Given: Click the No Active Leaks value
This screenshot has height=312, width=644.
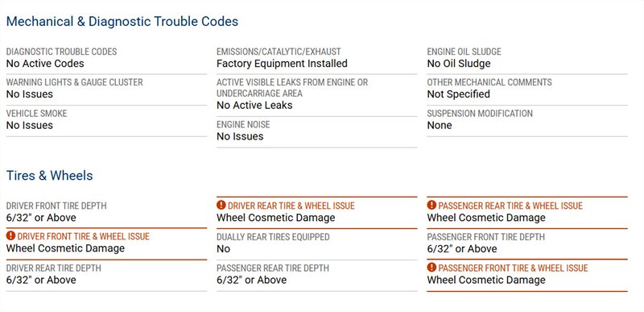Looking at the screenshot, I should point(254,106).
